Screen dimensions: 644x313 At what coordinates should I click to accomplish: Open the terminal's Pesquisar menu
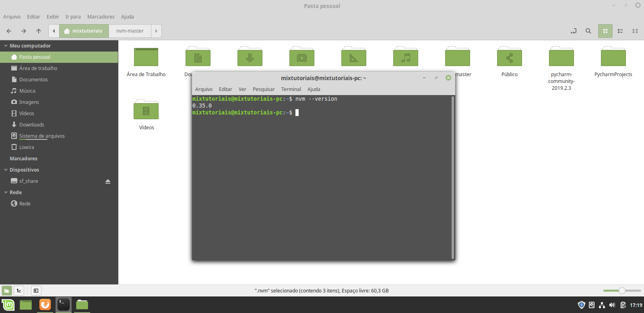pyautogui.click(x=264, y=89)
